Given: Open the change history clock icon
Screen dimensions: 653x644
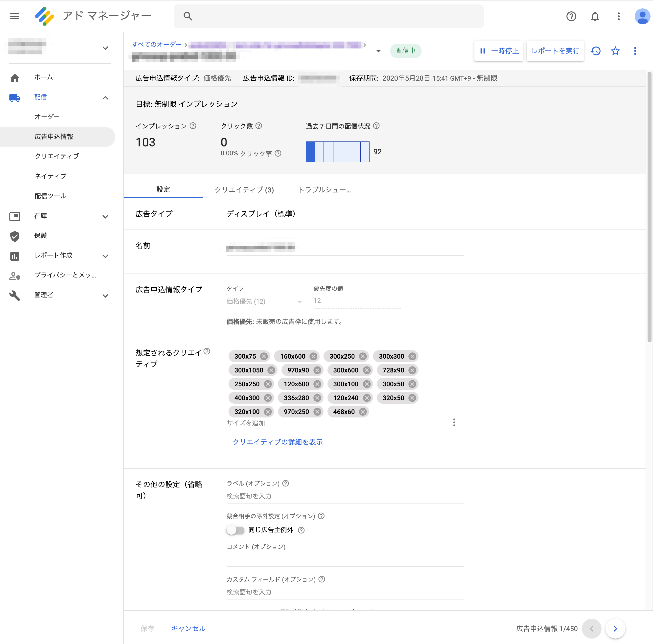Looking at the screenshot, I should tap(596, 51).
